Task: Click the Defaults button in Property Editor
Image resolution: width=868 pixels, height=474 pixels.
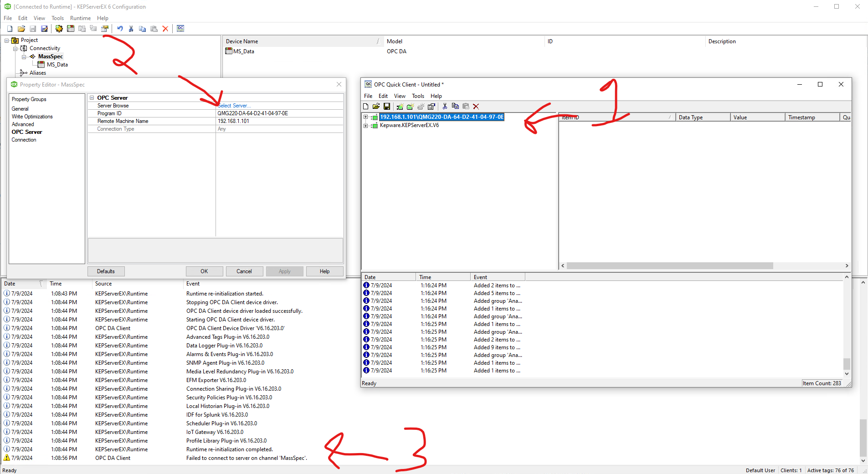Action: point(106,271)
